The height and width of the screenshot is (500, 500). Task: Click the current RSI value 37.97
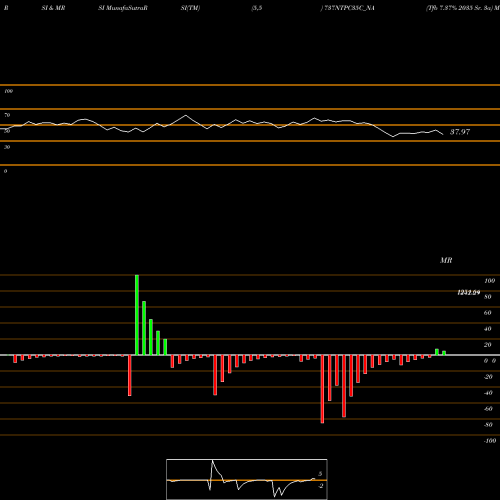[x=460, y=132]
